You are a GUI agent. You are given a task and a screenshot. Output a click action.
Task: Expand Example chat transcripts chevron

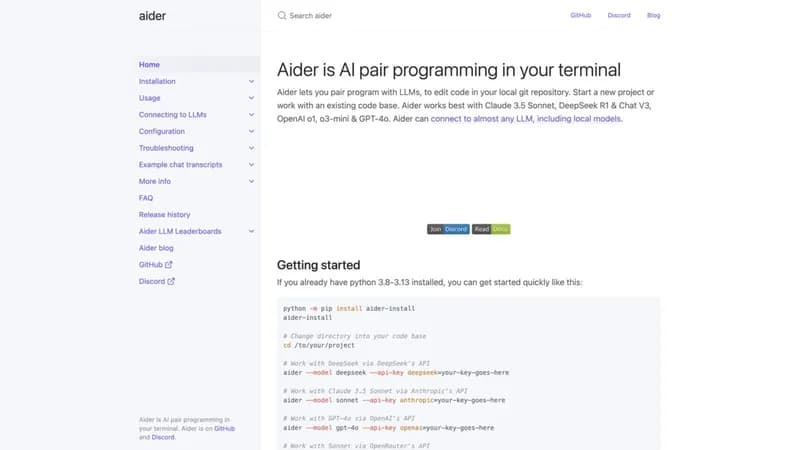251,165
